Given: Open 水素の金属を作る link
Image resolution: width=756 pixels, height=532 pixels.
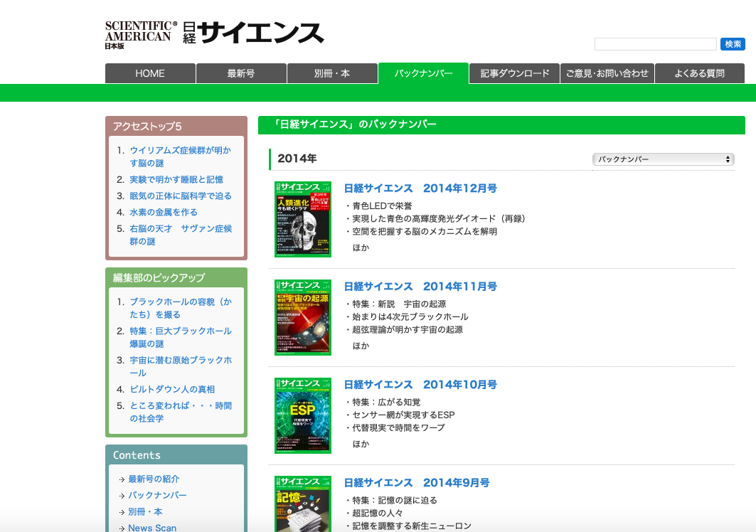Looking at the screenshot, I should click(x=164, y=212).
